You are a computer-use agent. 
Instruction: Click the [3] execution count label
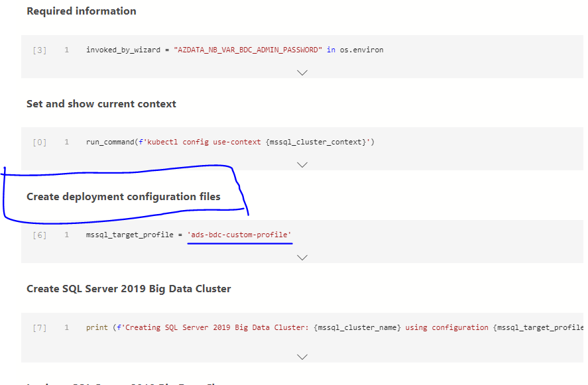(40, 50)
